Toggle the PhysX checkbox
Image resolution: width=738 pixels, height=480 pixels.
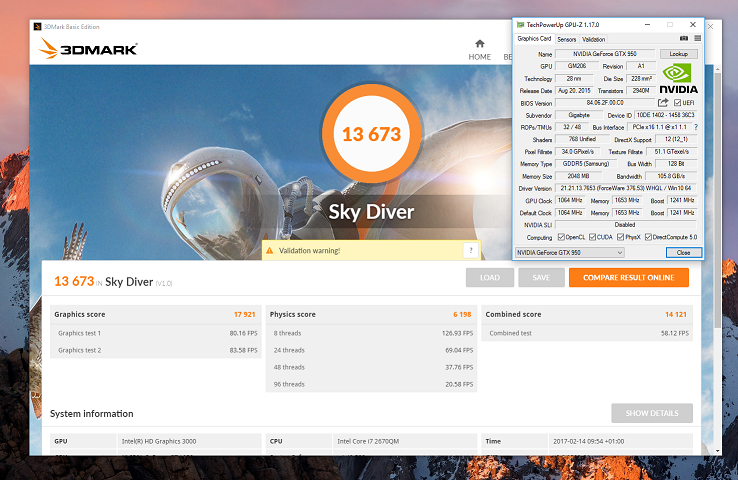tap(620, 237)
